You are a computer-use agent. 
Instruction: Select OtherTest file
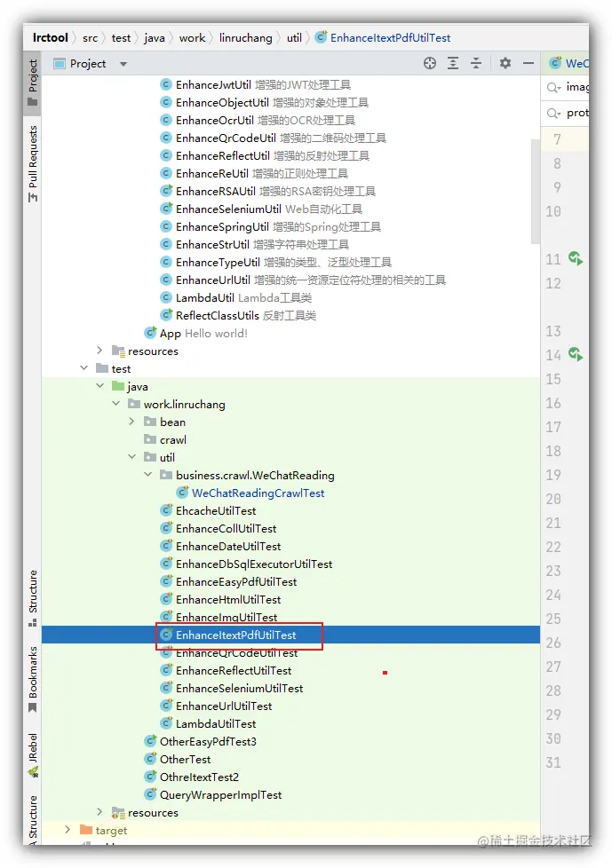178,759
